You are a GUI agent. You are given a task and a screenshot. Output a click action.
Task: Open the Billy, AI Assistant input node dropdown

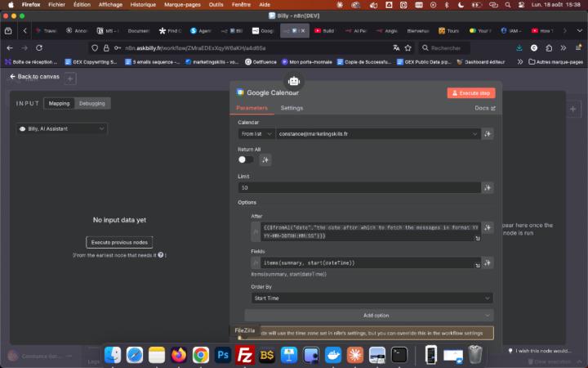coord(62,129)
